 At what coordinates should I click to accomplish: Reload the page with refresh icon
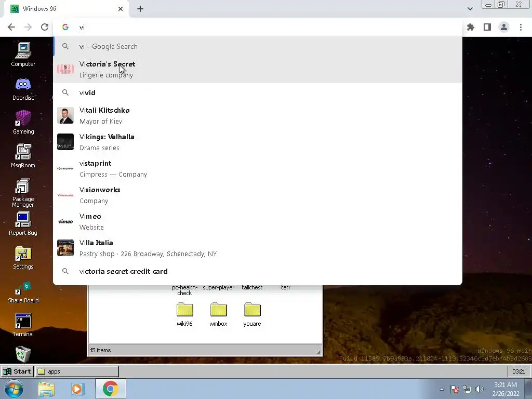tap(45, 27)
